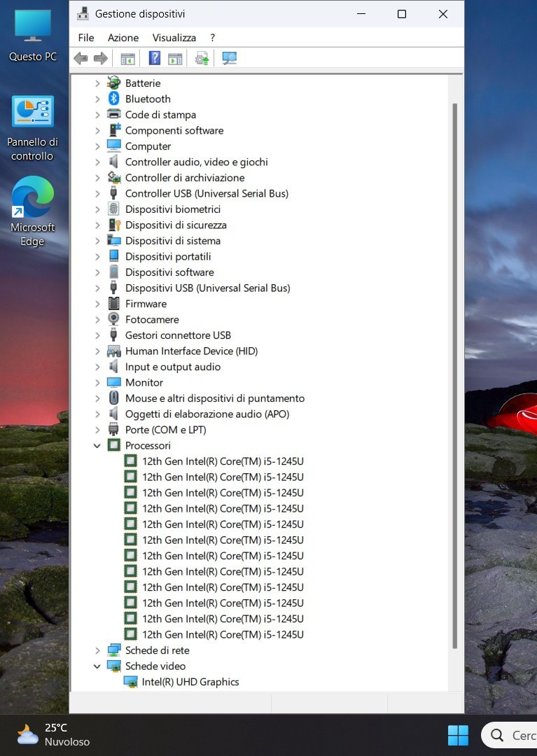
Task: Click the Forward arrow toolbar icon
Action: click(x=101, y=59)
